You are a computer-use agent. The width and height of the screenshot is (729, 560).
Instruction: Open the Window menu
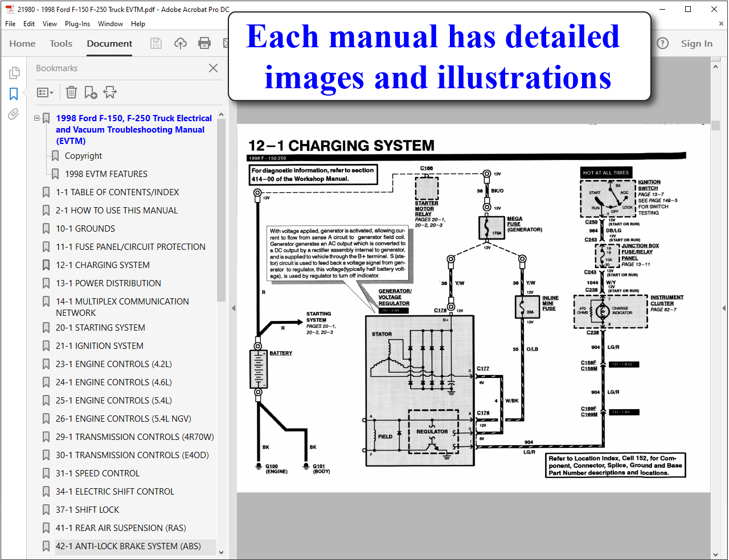coord(110,24)
